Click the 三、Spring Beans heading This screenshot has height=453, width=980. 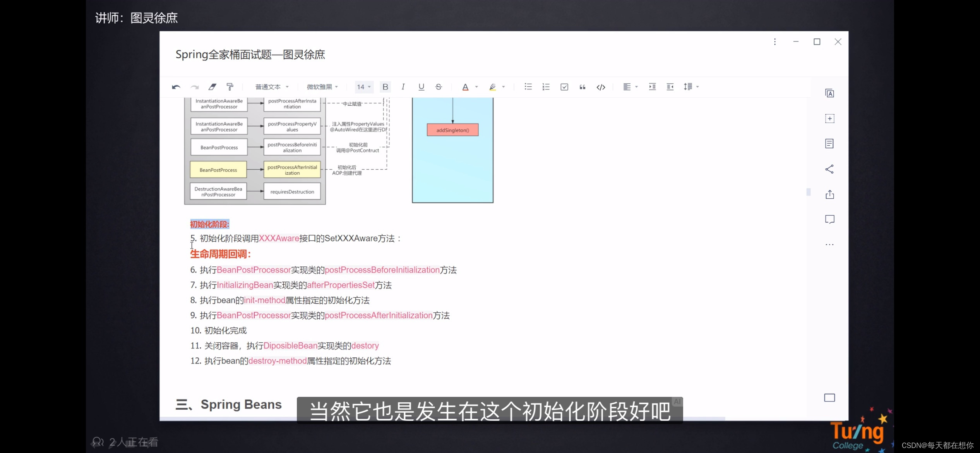coord(228,404)
